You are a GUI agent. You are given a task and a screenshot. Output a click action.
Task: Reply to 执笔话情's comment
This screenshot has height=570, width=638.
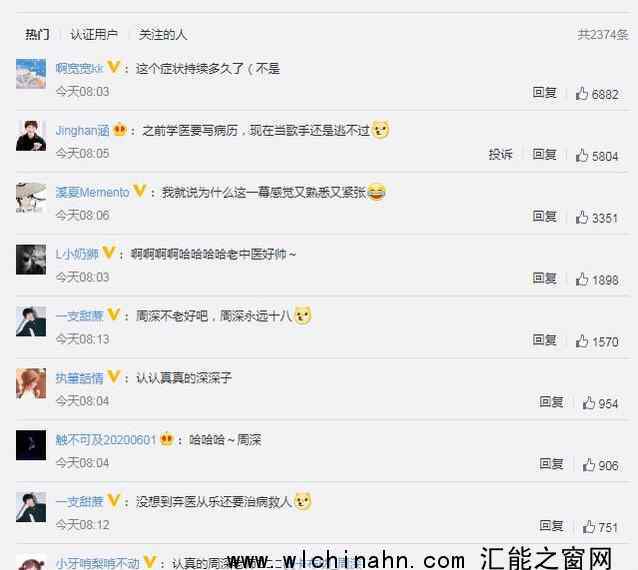pyautogui.click(x=551, y=402)
